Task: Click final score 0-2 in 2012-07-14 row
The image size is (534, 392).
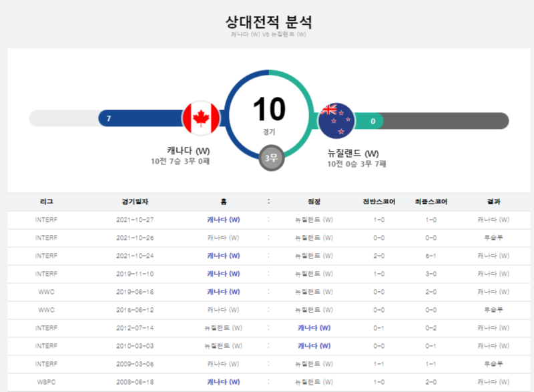Action: coord(431,328)
